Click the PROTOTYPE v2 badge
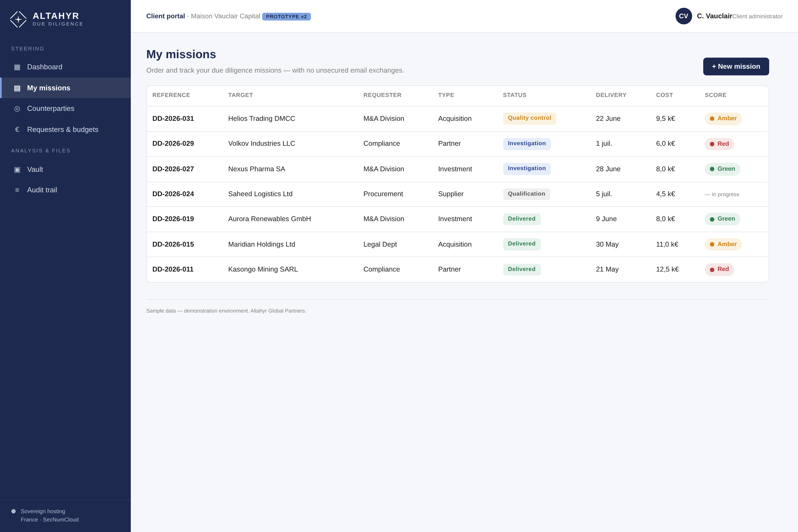798x532 pixels. 286,17
